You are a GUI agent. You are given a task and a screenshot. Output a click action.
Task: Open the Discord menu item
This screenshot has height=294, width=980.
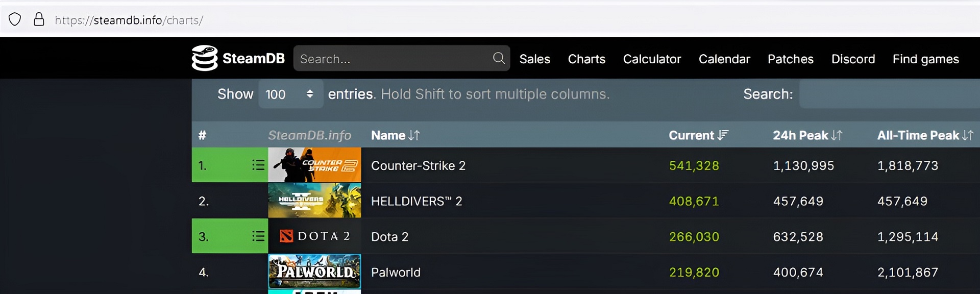853,59
